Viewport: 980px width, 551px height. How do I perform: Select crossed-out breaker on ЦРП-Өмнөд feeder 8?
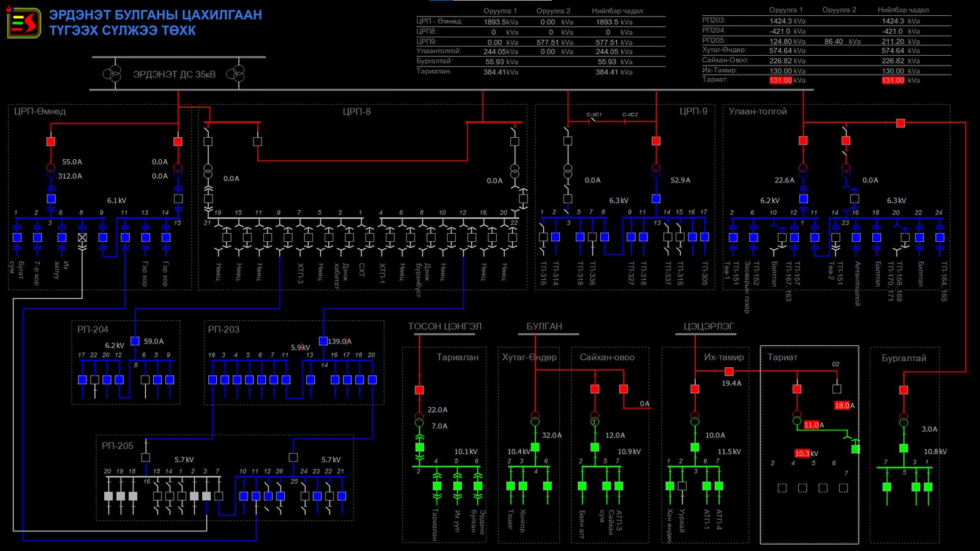pos(82,237)
